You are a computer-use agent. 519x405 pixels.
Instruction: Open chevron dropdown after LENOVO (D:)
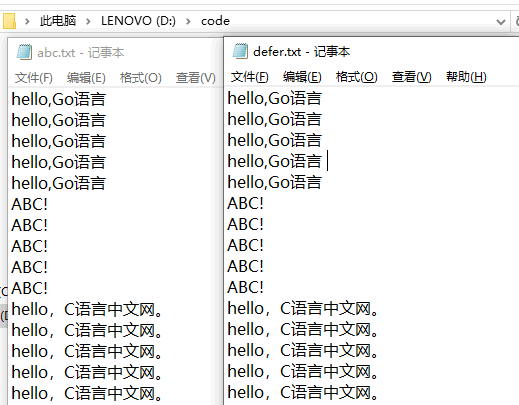point(188,22)
